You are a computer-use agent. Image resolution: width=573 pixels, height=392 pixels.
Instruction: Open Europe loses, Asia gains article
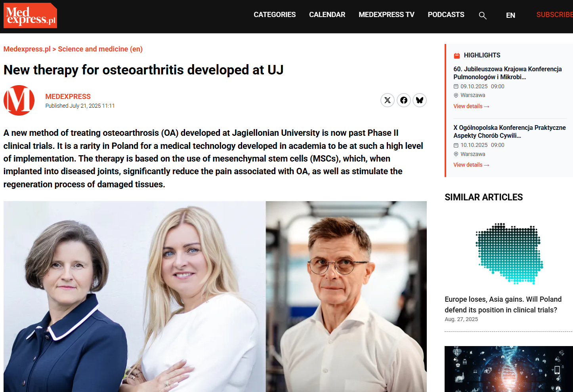pyautogui.click(x=503, y=304)
